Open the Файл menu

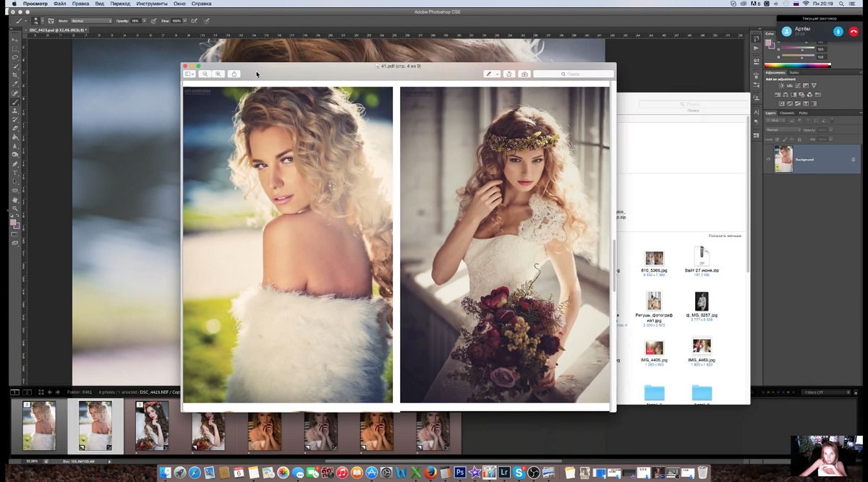[x=59, y=4]
